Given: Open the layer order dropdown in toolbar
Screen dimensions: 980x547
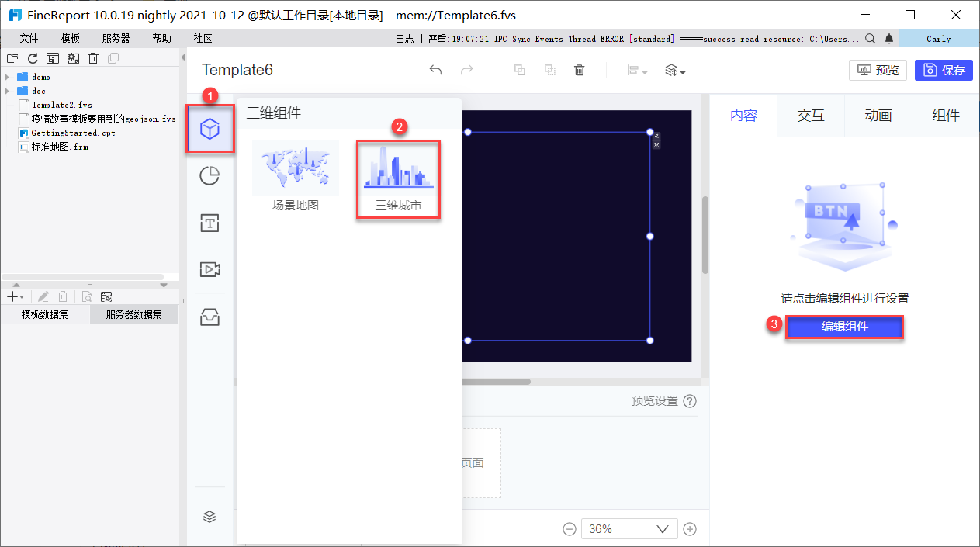Looking at the screenshot, I should pyautogui.click(x=675, y=71).
